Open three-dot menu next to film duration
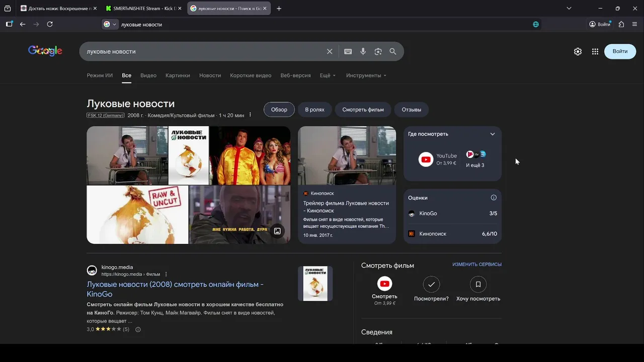 (x=250, y=115)
